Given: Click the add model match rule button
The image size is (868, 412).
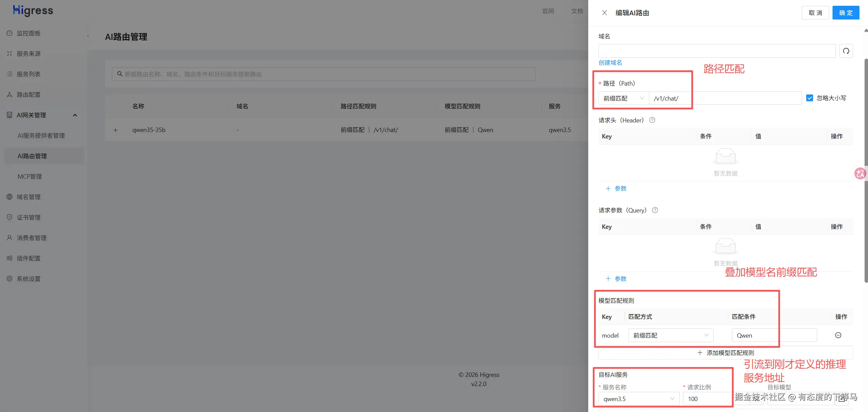Looking at the screenshot, I should 725,353.
